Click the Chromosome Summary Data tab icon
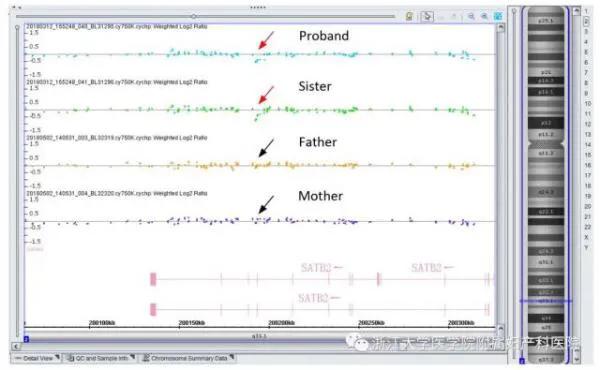This screenshot has width=600, height=370. point(146,358)
